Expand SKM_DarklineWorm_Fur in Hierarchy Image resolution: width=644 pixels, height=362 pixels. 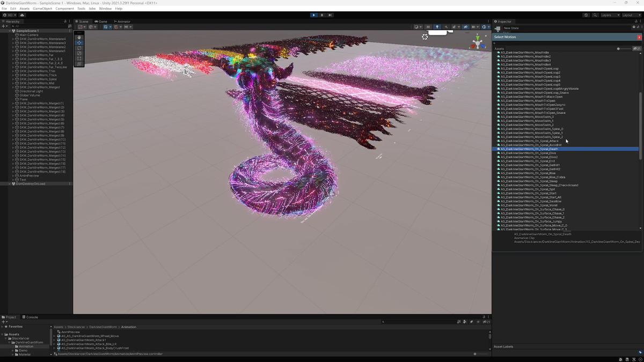(x=13, y=55)
